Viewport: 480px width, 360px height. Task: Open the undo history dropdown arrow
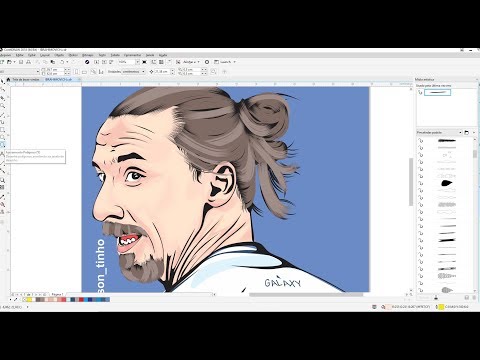tap(67, 62)
